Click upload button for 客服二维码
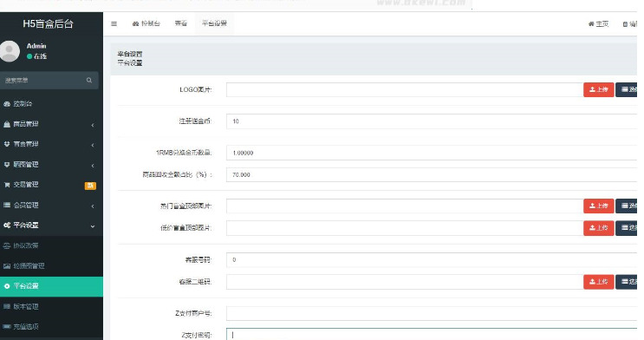Image resolution: width=644 pixels, height=340 pixels. click(598, 282)
